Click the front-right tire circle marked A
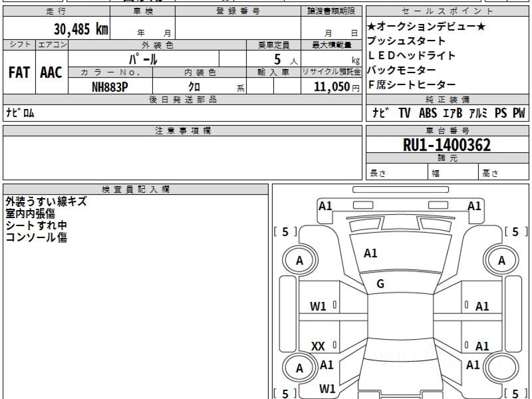This screenshot has width=532, height=399. [501, 261]
